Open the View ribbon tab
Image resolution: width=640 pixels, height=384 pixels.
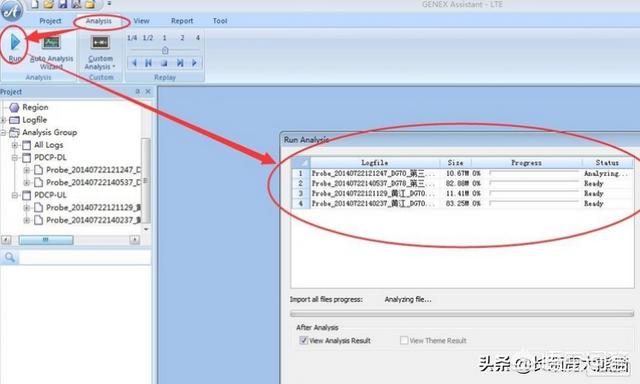point(141,21)
